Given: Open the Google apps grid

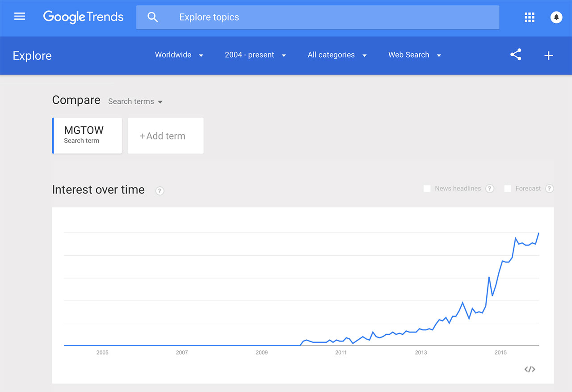Looking at the screenshot, I should tap(530, 17).
